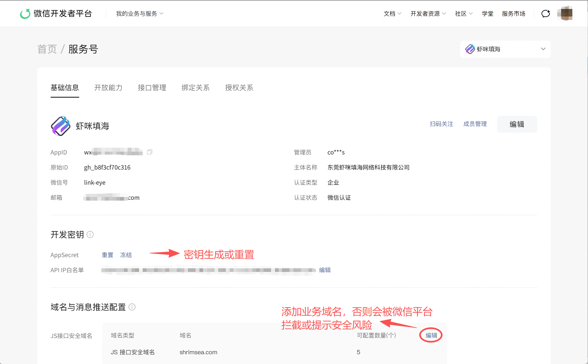Click the 认证状态 value 微信认证
Screen dimensions: 588x364
tap(339, 198)
